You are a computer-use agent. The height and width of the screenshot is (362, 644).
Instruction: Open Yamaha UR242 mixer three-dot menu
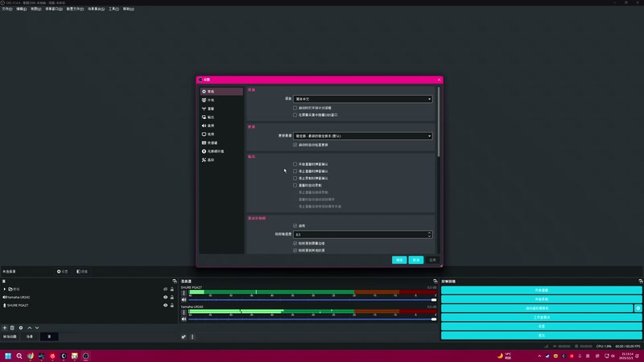coord(184,313)
